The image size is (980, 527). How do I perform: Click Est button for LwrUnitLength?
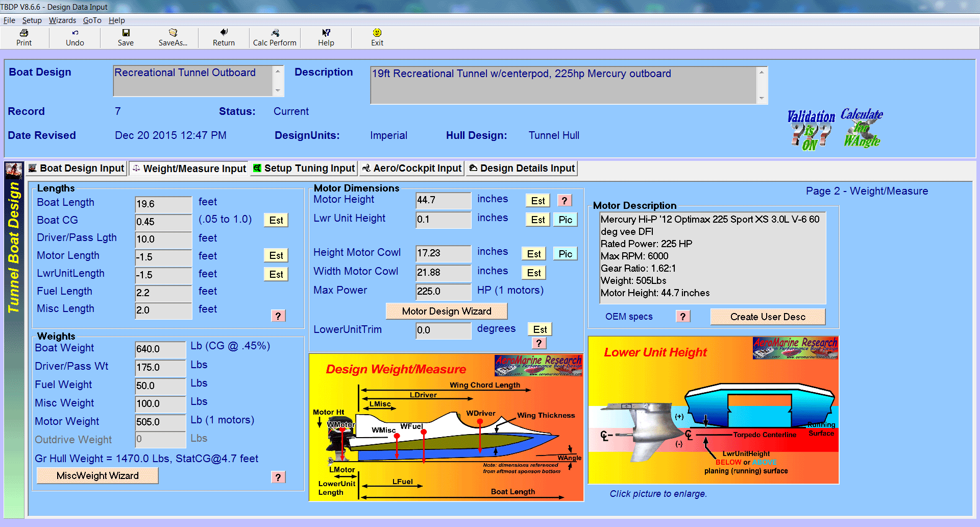pos(276,274)
